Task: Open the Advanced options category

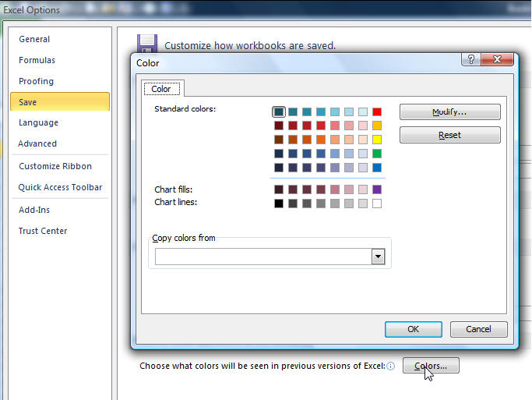Action: (x=37, y=143)
